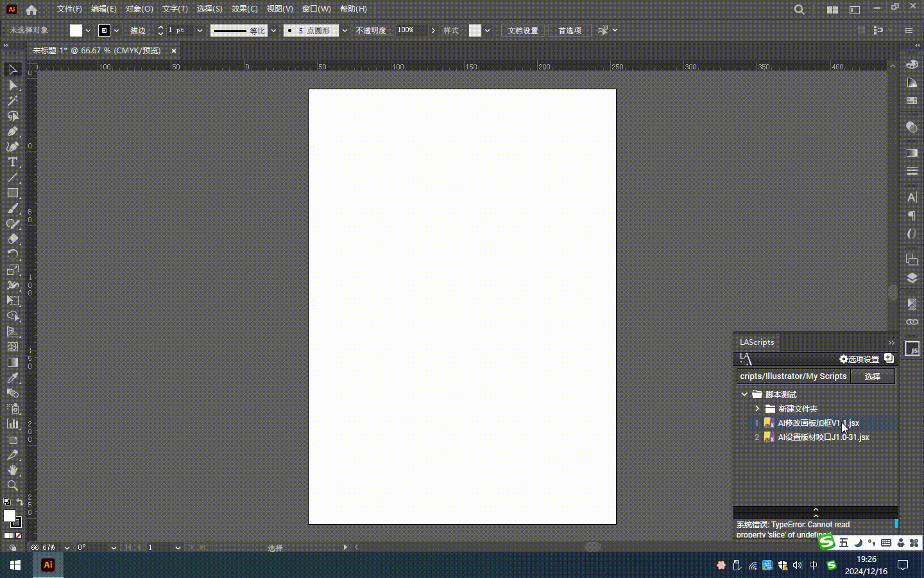924x578 pixels.
Task: Click the Fill color swatch in control bar
Action: (x=76, y=30)
